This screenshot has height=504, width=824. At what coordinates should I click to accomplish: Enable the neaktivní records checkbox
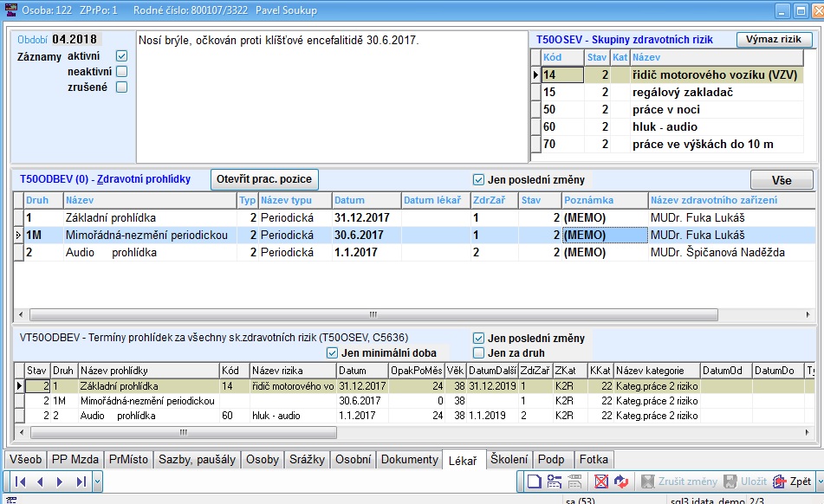click(121, 72)
